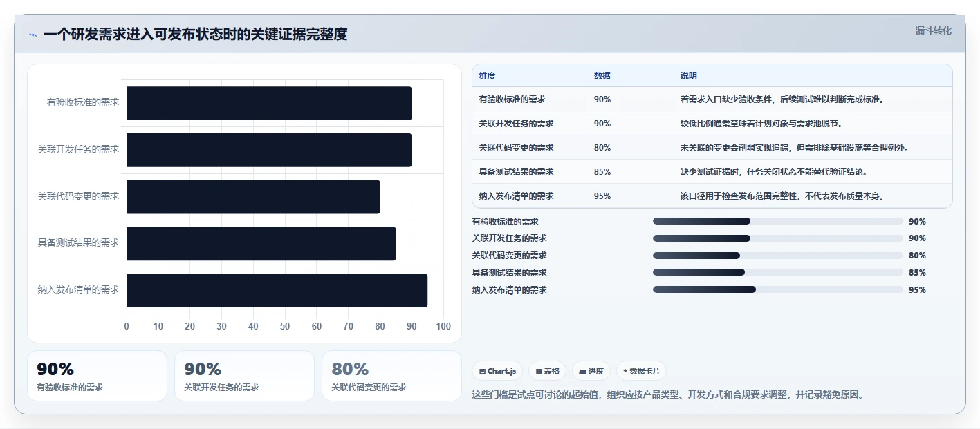
Task: Click the description starting 缺少测试证据时
Action: 774,172
